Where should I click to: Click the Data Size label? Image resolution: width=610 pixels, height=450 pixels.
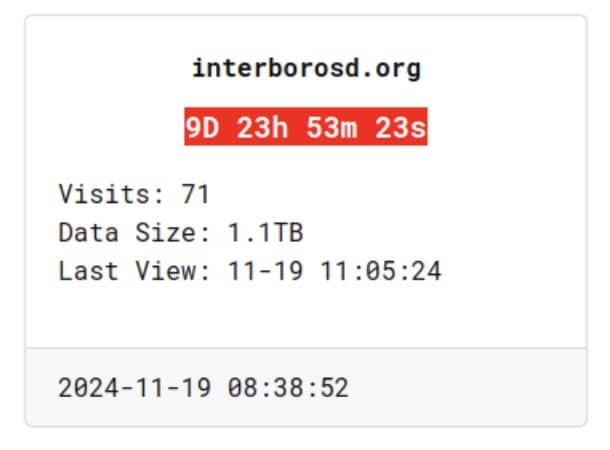134,232
